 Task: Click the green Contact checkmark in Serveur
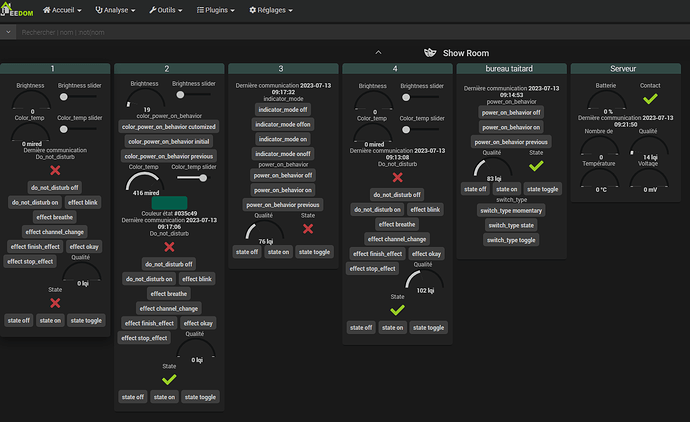coord(650,99)
